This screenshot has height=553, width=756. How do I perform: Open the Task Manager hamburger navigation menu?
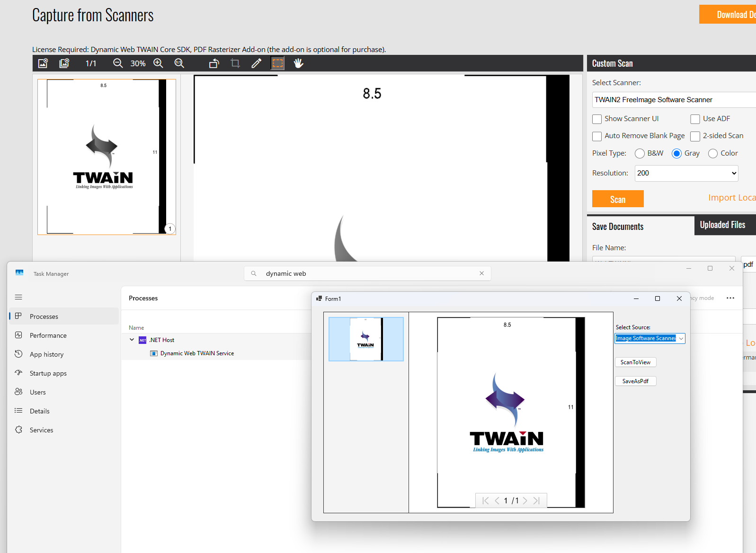pos(18,297)
